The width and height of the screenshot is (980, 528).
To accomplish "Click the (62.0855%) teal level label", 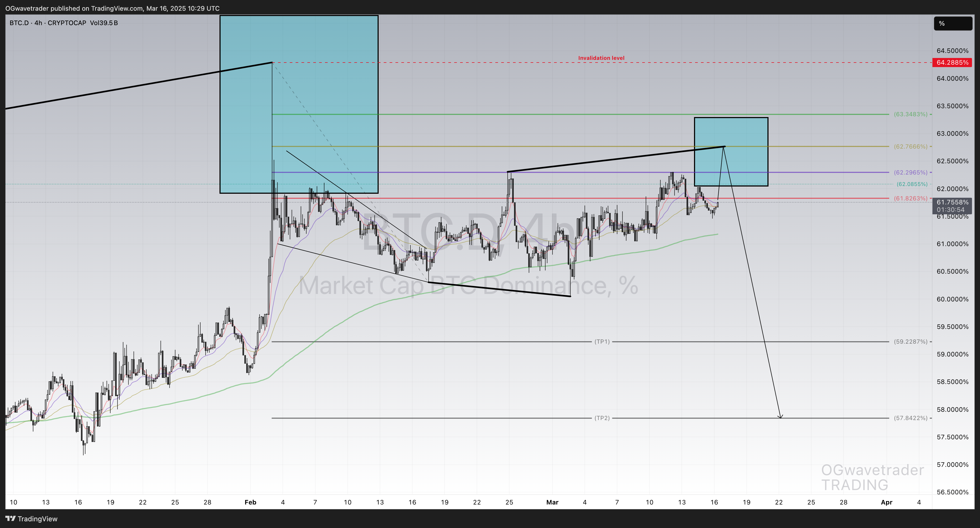I will click(912, 184).
